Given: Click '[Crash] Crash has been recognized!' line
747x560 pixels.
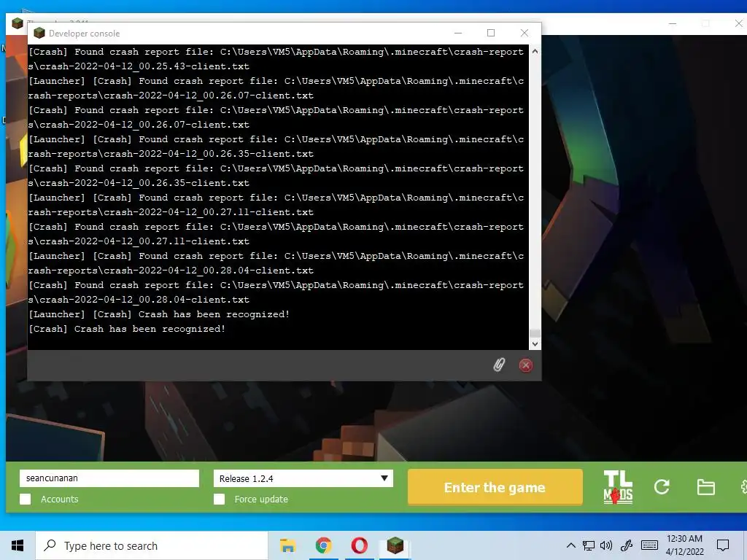Looking at the screenshot, I should 127,329.
